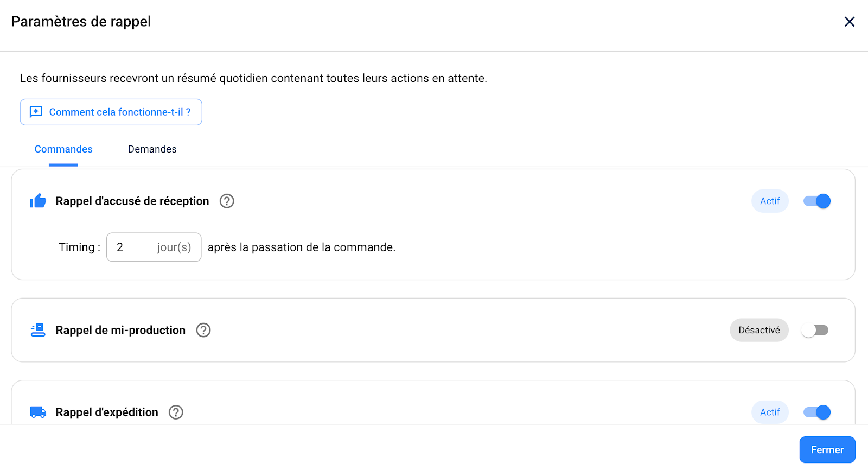868x476 pixels.
Task: Open the help tooltip for Rappel d'accusé de réception
Action: (x=227, y=201)
